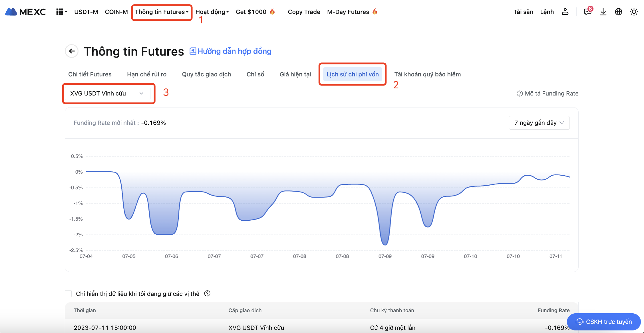Viewport: 644px width, 333px height.
Task: Open the user profile icon
Action: coord(565,12)
